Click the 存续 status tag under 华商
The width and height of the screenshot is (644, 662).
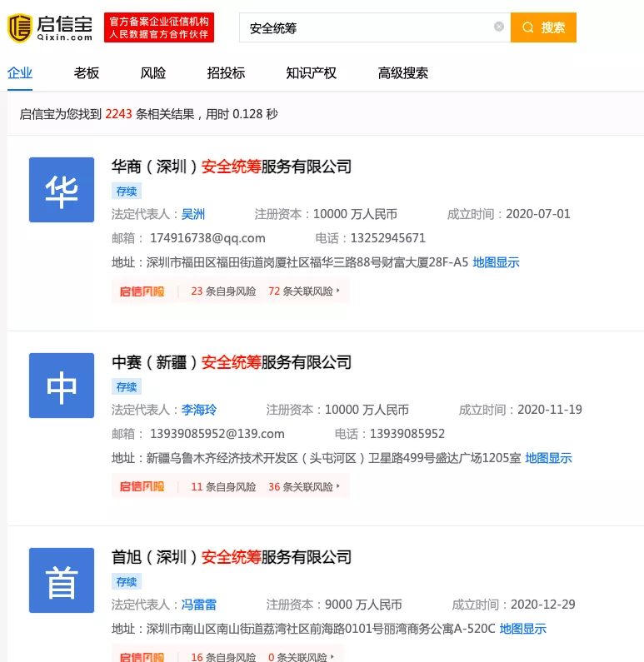pos(127,192)
